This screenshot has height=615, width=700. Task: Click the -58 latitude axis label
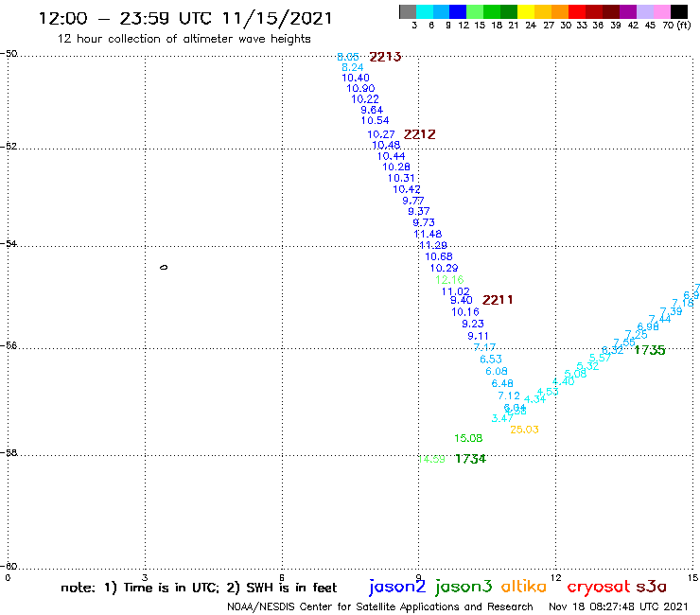pos(9,453)
